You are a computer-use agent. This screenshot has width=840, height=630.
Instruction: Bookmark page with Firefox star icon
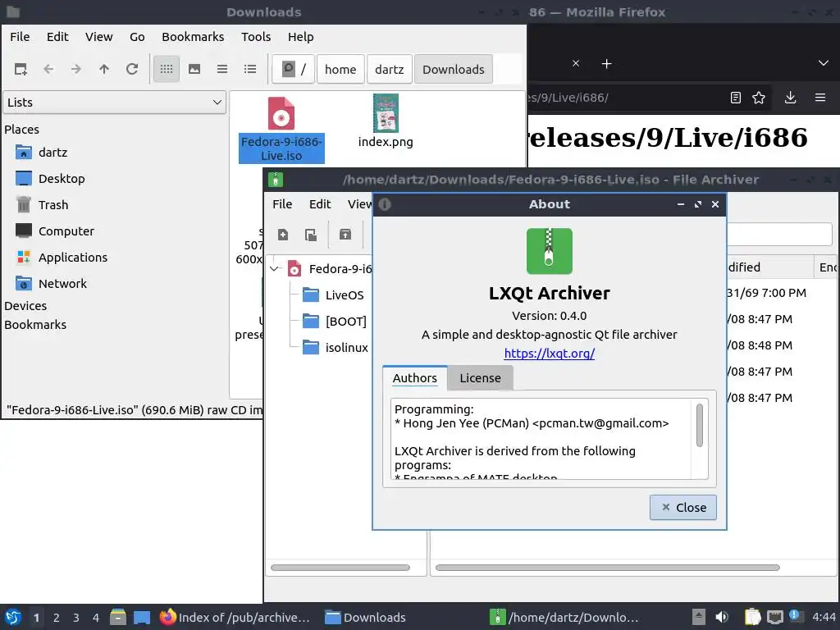759,98
